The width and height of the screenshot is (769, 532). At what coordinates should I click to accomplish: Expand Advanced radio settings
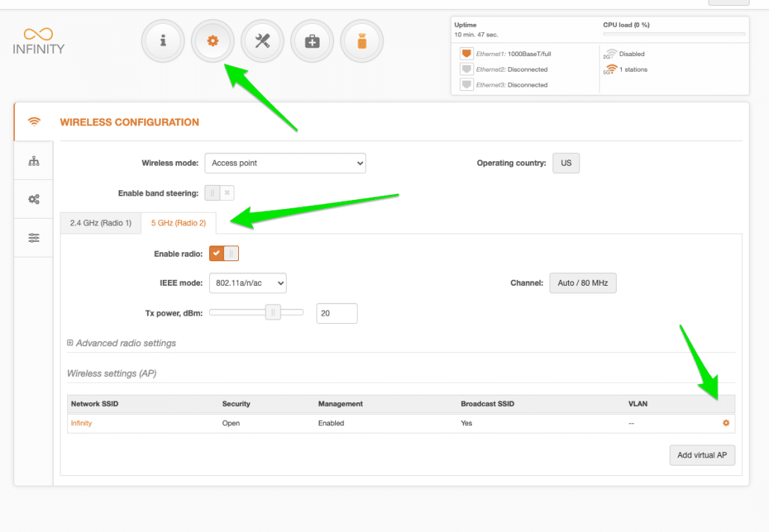point(122,343)
